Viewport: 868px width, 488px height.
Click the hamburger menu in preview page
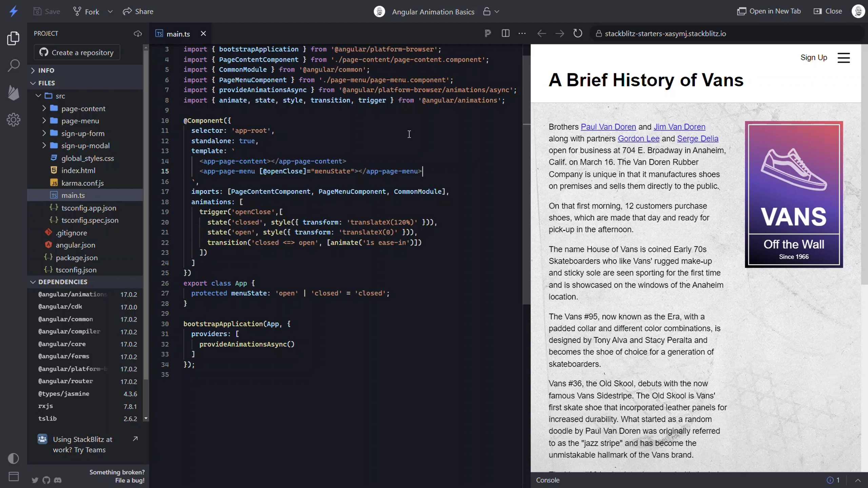(x=844, y=58)
